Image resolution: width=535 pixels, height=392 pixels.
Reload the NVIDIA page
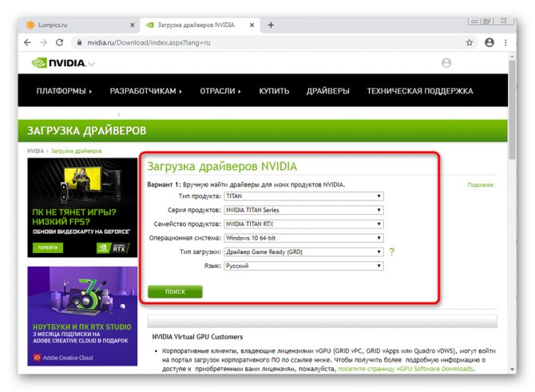59,42
